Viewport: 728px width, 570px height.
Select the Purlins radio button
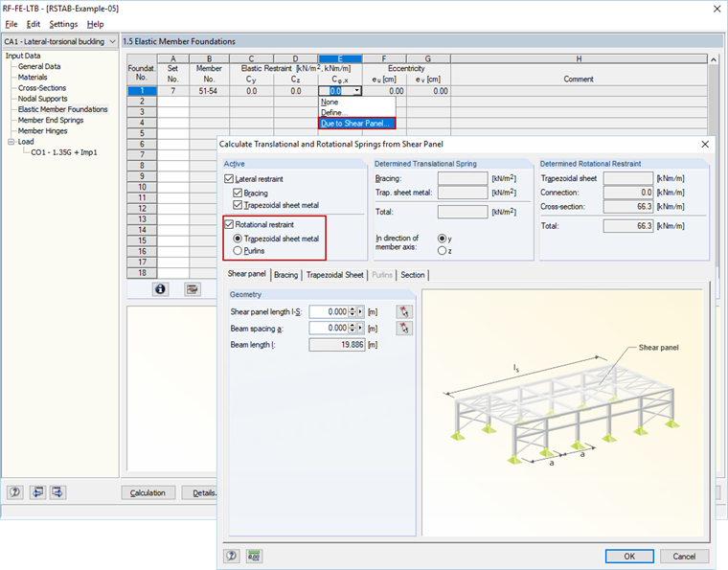pos(238,251)
